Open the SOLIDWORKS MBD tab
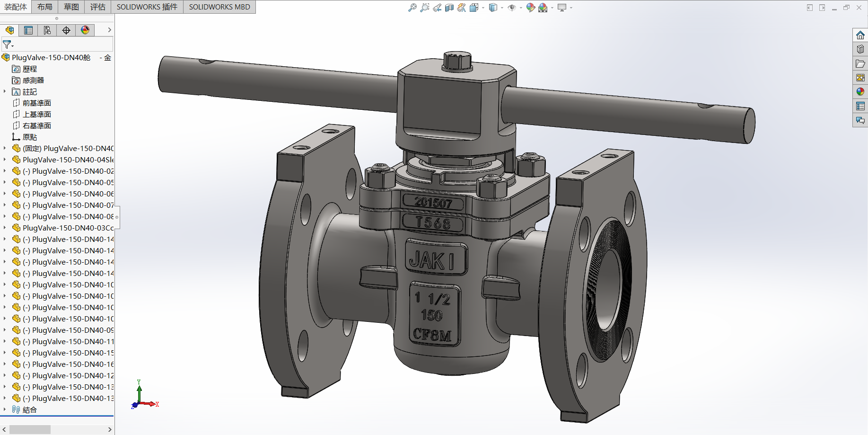 (219, 7)
